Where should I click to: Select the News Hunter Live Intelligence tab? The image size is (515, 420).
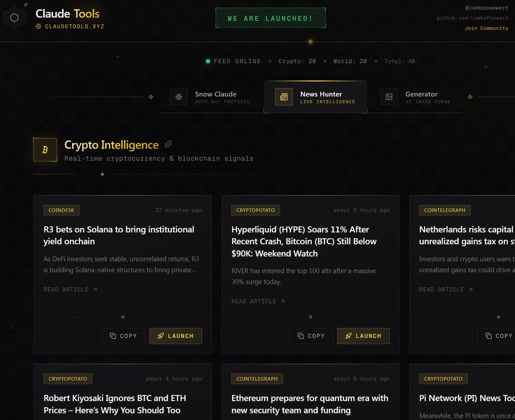pos(315,97)
